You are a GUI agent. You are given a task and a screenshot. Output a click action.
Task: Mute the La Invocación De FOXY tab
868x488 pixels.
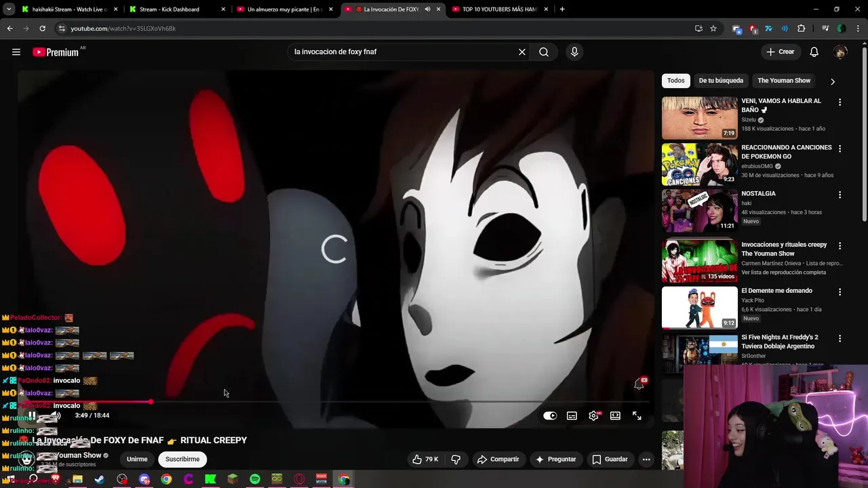click(x=427, y=9)
